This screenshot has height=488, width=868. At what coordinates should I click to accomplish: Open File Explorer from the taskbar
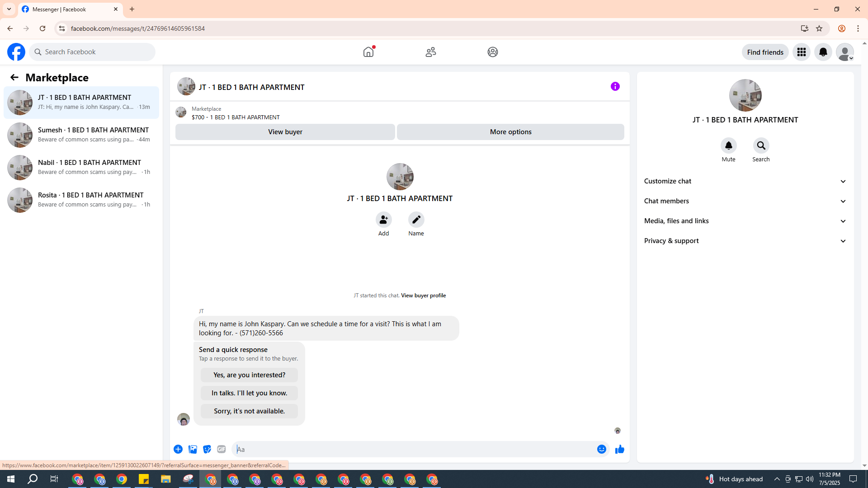pyautogui.click(x=165, y=479)
